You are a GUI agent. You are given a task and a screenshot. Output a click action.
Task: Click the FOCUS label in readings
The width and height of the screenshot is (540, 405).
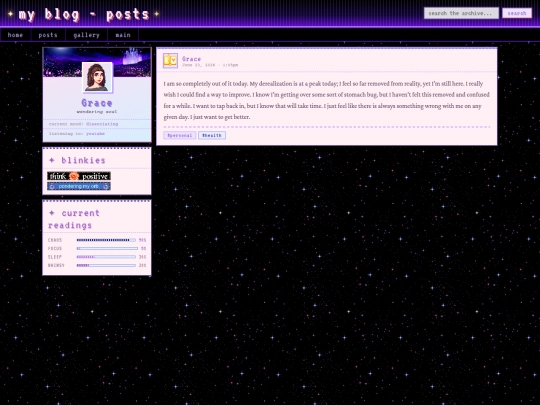55,248
